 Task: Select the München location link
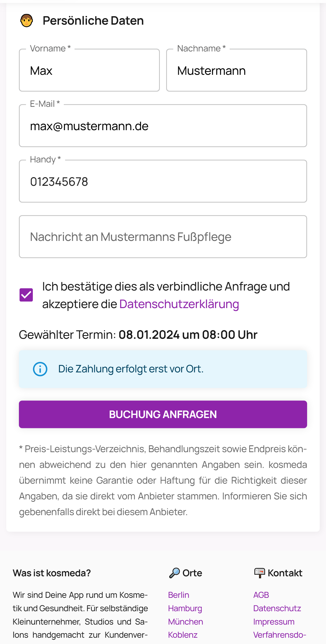(186, 622)
